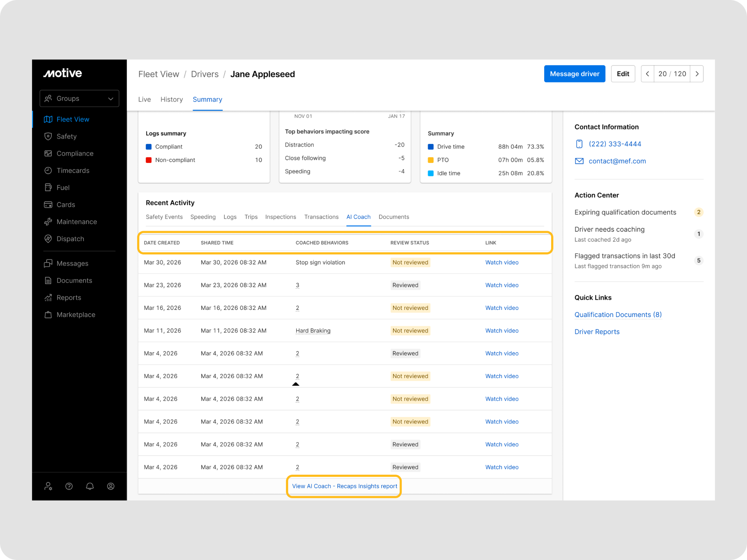Open the Speeding activity tab
This screenshot has width=747, height=560.
[203, 217]
